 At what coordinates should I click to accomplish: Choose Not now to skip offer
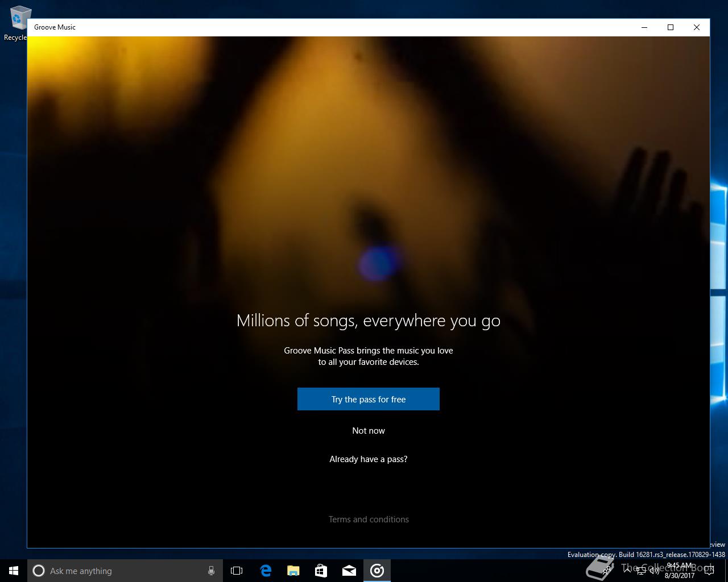(x=369, y=431)
